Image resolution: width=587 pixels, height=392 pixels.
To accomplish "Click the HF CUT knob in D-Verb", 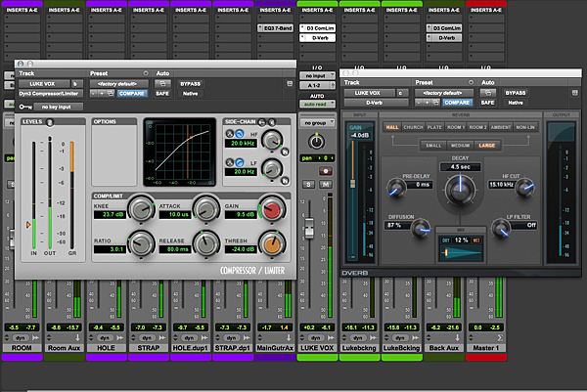I will pyautogui.click(x=524, y=187).
